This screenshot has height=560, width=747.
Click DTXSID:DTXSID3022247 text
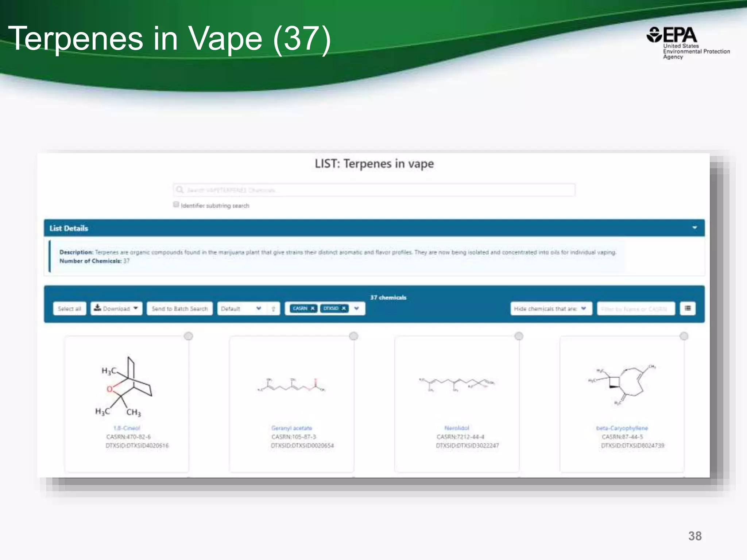[468, 446]
